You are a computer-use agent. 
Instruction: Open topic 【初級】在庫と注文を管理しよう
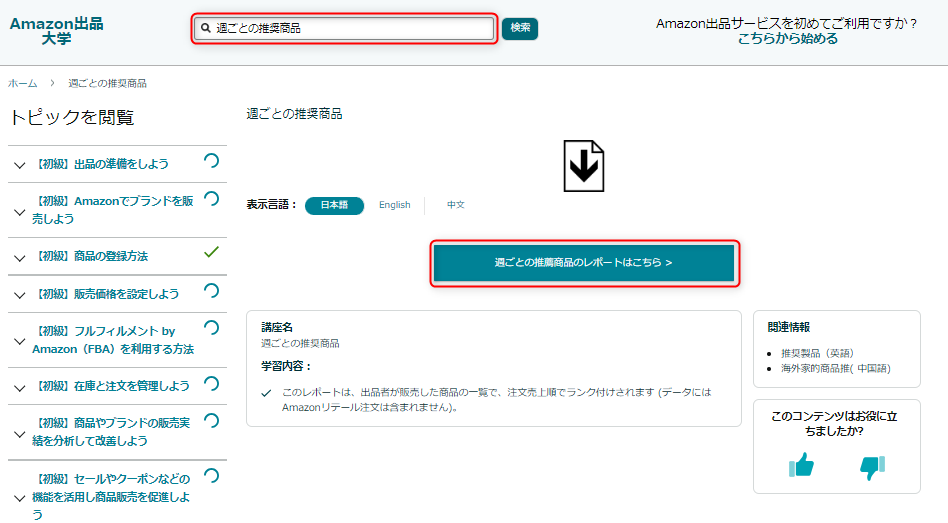pyautogui.click(x=111, y=386)
